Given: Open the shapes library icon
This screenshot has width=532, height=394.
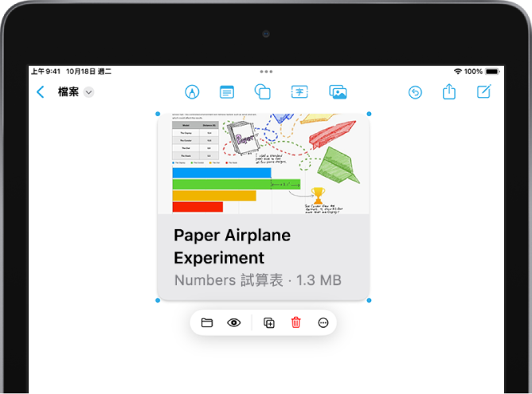Looking at the screenshot, I should click(x=263, y=92).
